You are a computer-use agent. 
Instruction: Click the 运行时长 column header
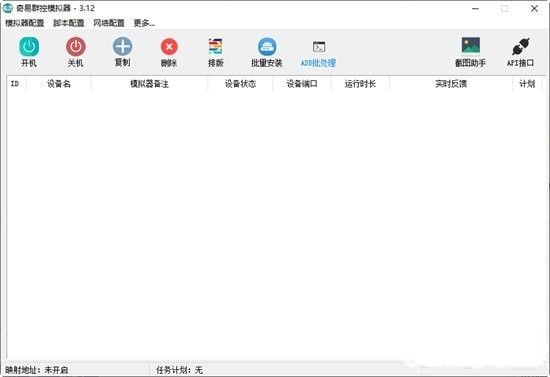360,84
